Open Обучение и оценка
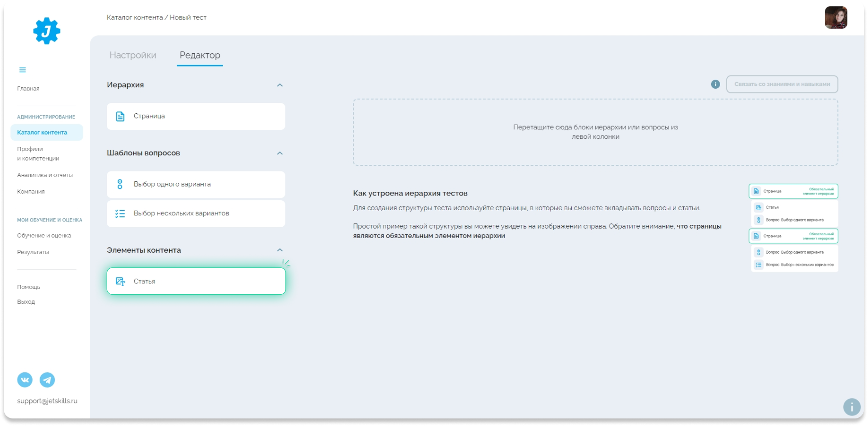868x426 pixels. tap(44, 235)
